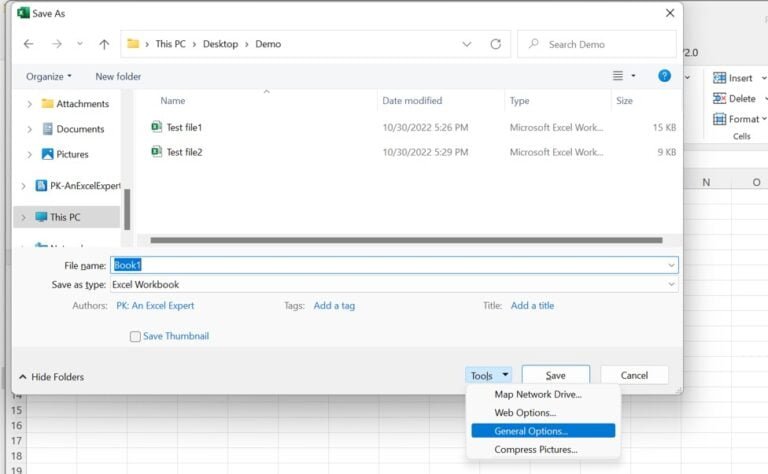Expand the Documents tree node

(29, 129)
